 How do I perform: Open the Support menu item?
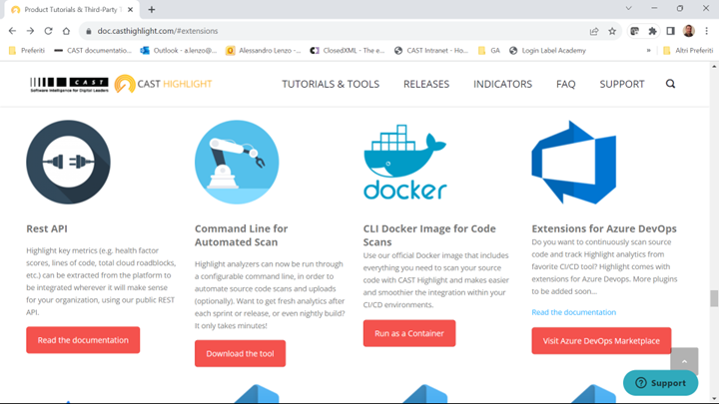[622, 84]
